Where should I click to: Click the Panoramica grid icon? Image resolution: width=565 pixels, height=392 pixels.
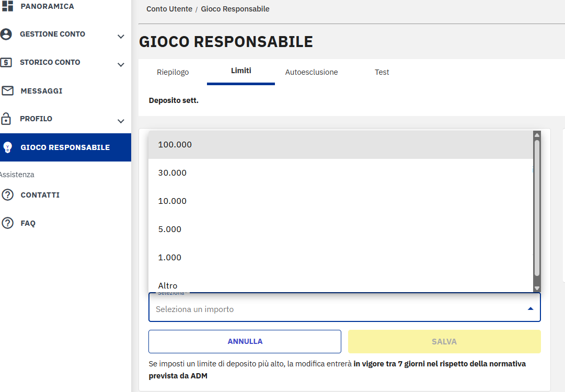point(8,6)
